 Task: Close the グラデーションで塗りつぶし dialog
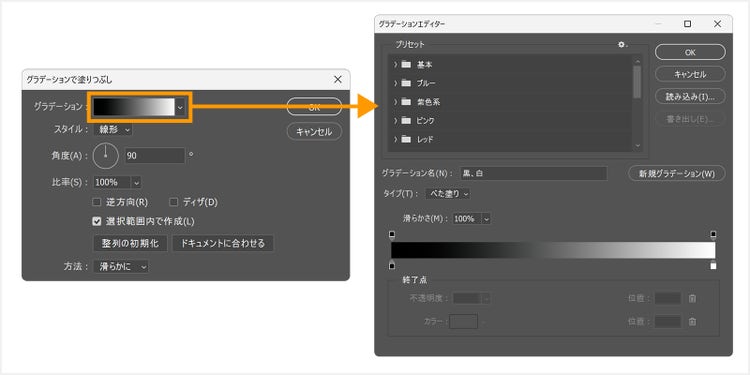[338, 79]
